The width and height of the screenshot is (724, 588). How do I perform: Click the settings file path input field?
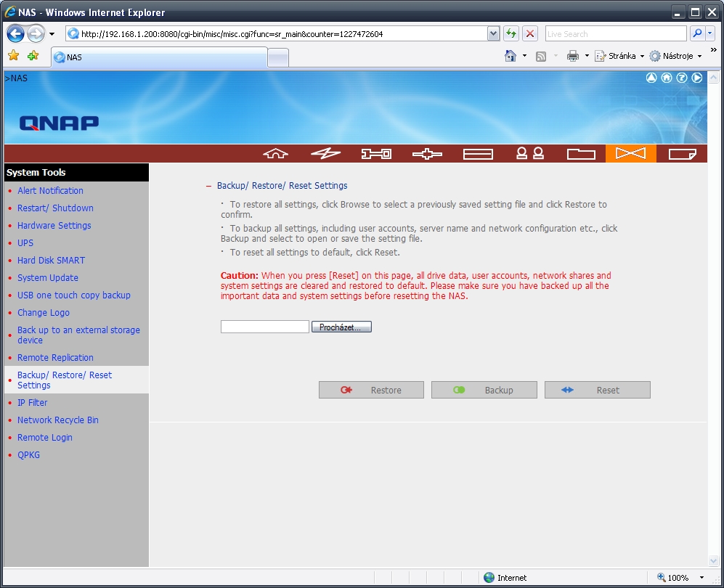264,327
